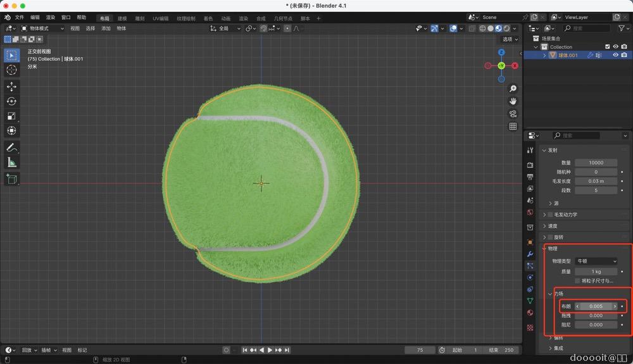
Task: Pick the Measure tool
Action: (11, 163)
